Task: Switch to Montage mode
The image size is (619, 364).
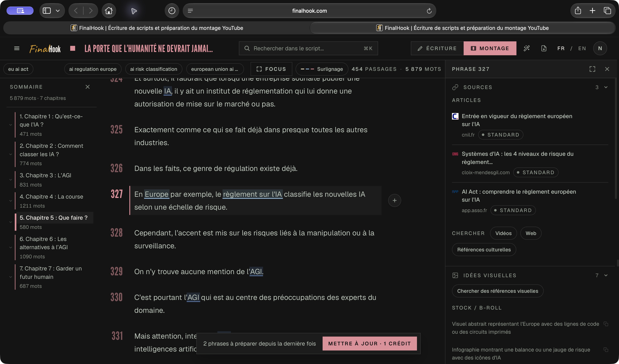Action: pyautogui.click(x=490, y=48)
